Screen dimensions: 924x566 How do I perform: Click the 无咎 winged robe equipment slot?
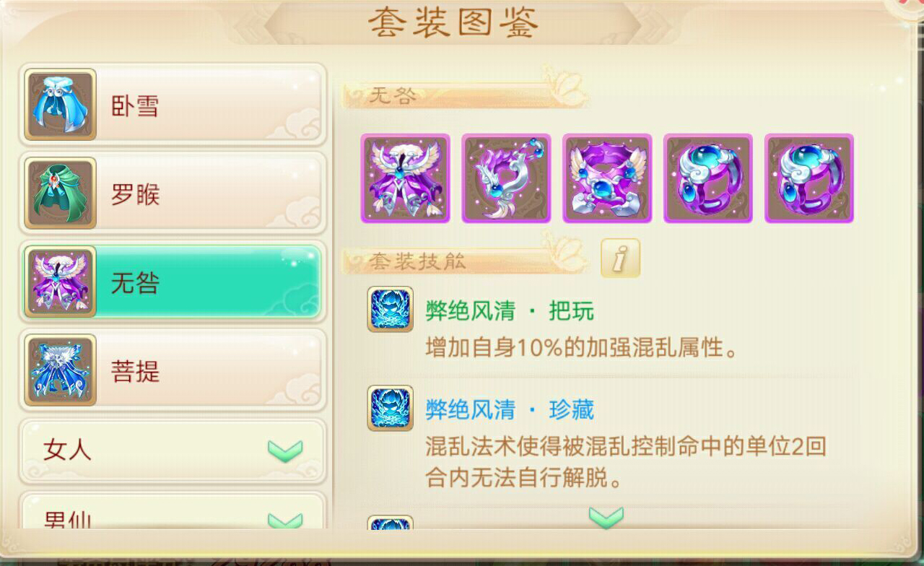pos(406,178)
